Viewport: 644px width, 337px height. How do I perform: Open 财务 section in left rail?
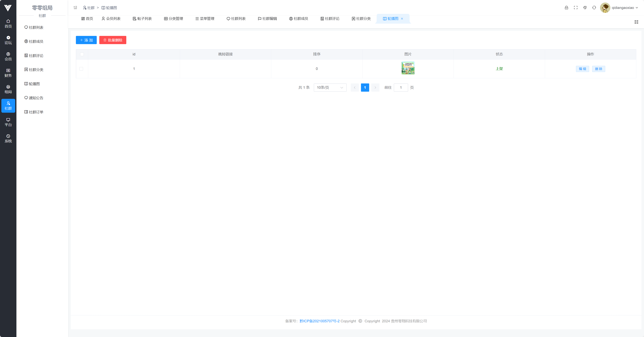coord(8,73)
